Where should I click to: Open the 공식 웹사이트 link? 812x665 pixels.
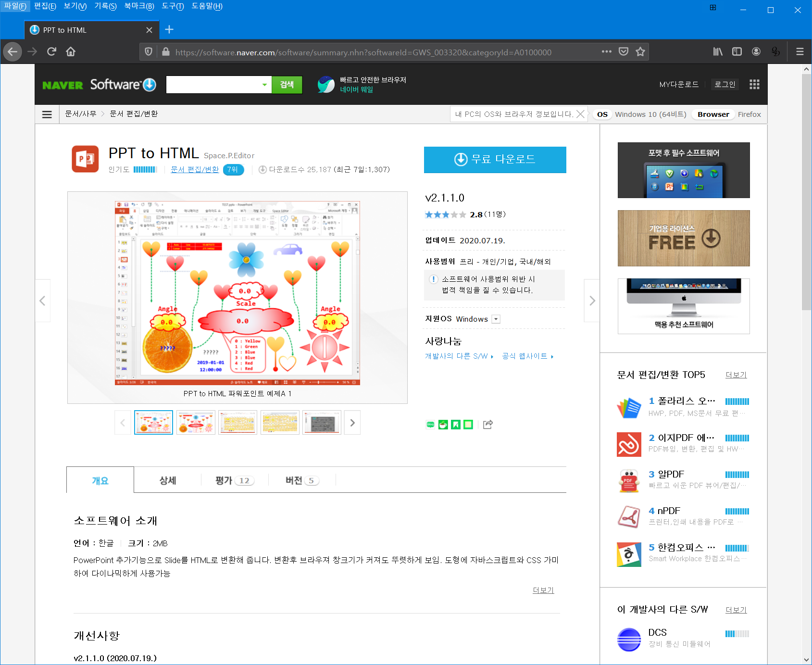point(527,356)
